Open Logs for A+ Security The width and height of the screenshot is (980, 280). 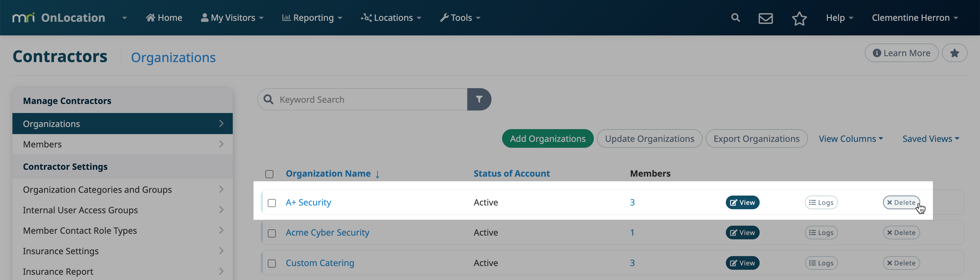tap(821, 202)
